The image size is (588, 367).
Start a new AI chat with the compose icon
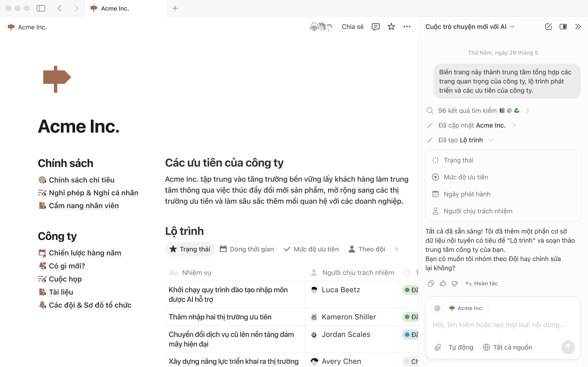[548, 27]
